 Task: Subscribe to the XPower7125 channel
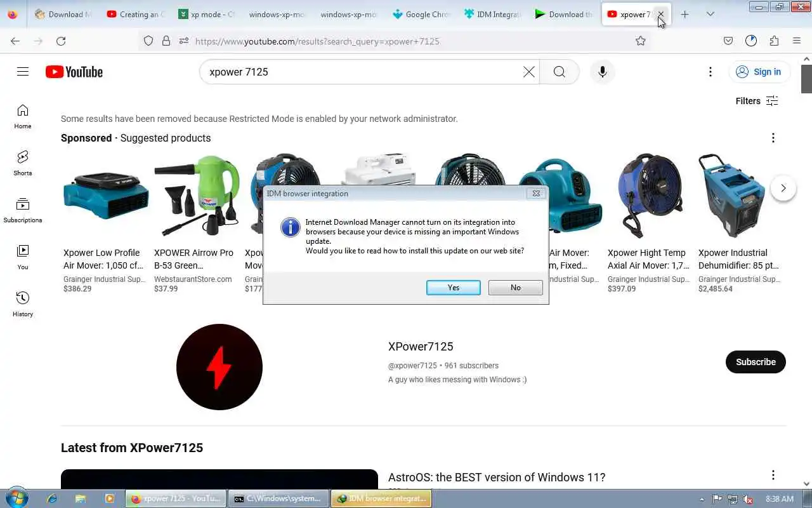click(x=756, y=362)
